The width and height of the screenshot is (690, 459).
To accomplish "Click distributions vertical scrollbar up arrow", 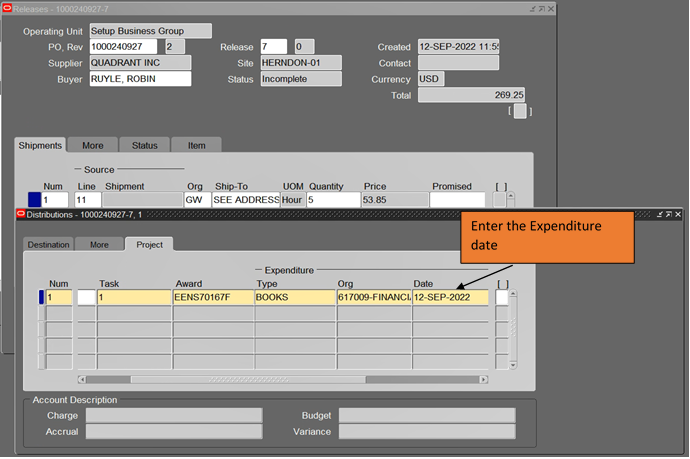I will tap(513, 293).
